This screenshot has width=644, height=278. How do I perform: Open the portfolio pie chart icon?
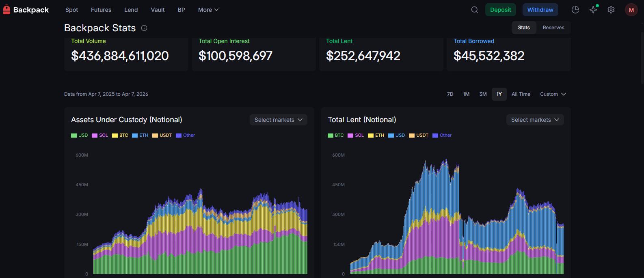tap(575, 10)
